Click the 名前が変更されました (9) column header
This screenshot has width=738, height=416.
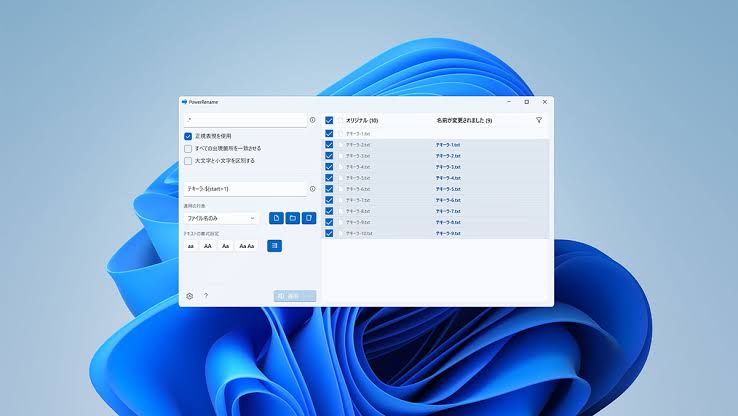click(464, 120)
